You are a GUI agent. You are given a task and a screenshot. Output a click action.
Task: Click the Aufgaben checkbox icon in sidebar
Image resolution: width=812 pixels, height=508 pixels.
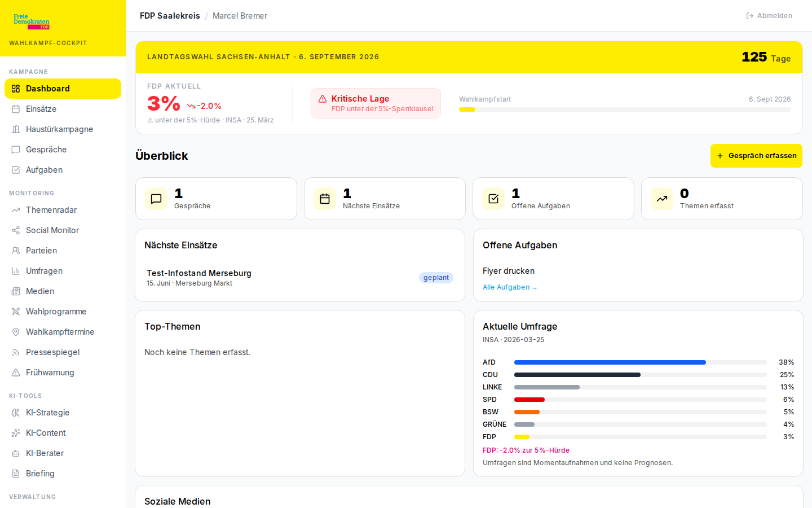[x=16, y=170]
